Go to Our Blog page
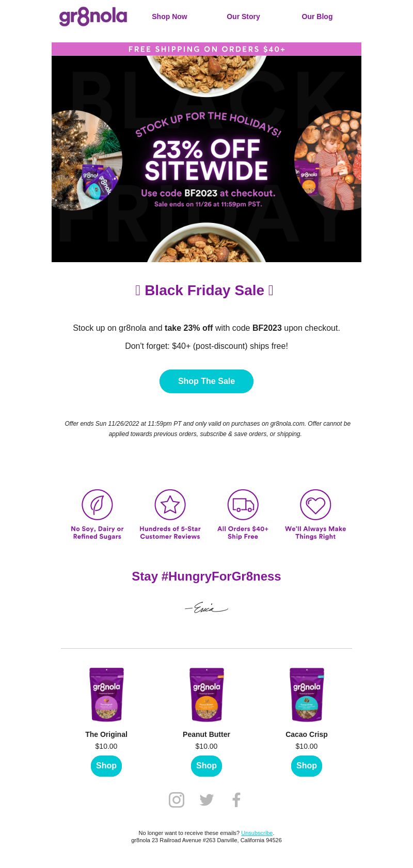 click(317, 17)
